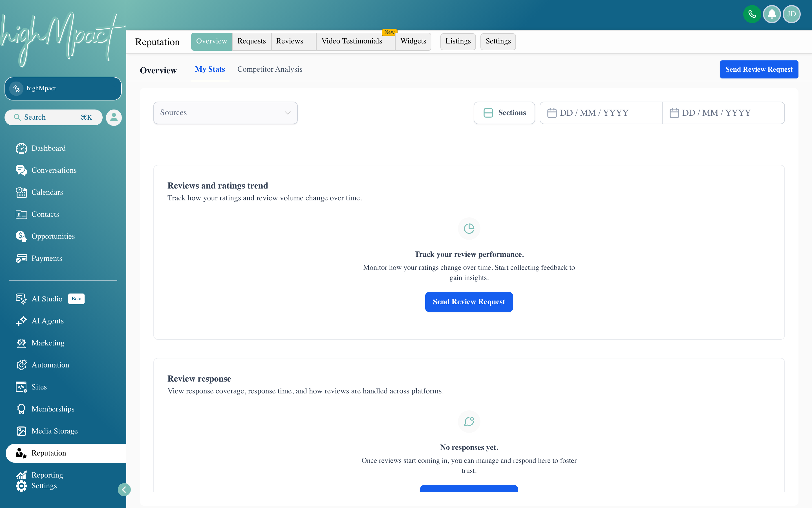Click the 'No responses yet.' text
The height and width of the screenshot is (508, 812).
pos(469,447)
